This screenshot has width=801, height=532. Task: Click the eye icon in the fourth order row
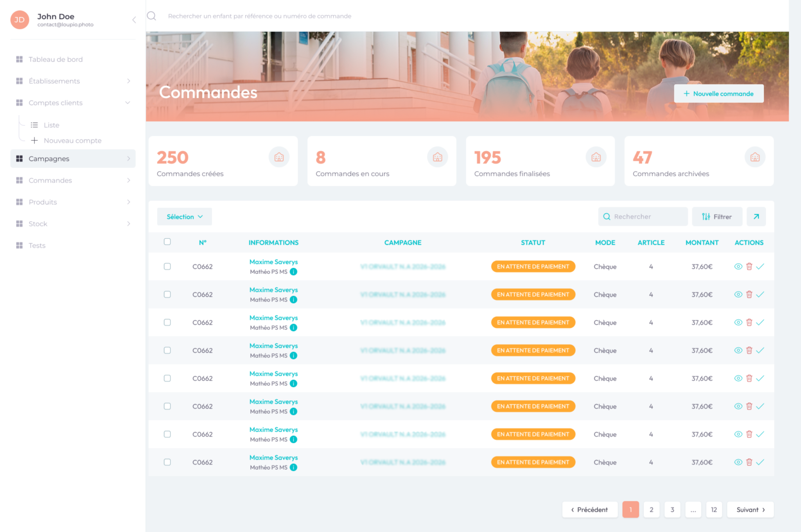pyautogui.click(x=738, y=350)
